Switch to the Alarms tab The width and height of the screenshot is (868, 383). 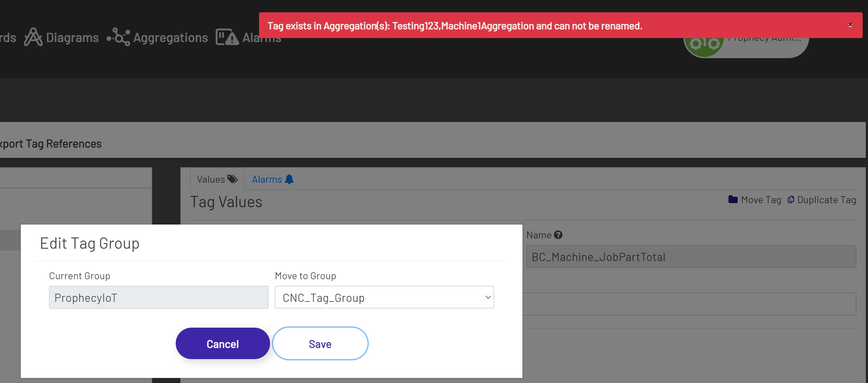pos(267,179)
